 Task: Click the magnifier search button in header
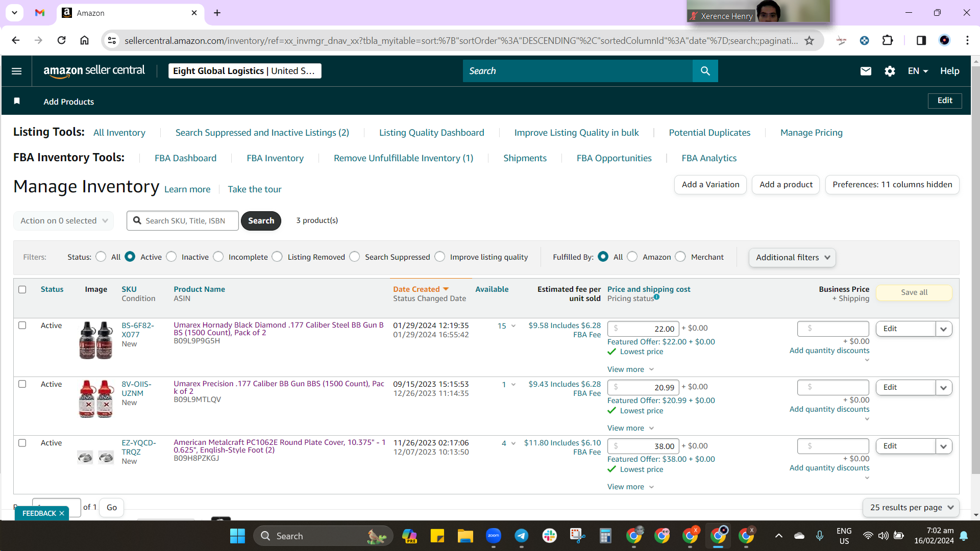click(705, 71)
